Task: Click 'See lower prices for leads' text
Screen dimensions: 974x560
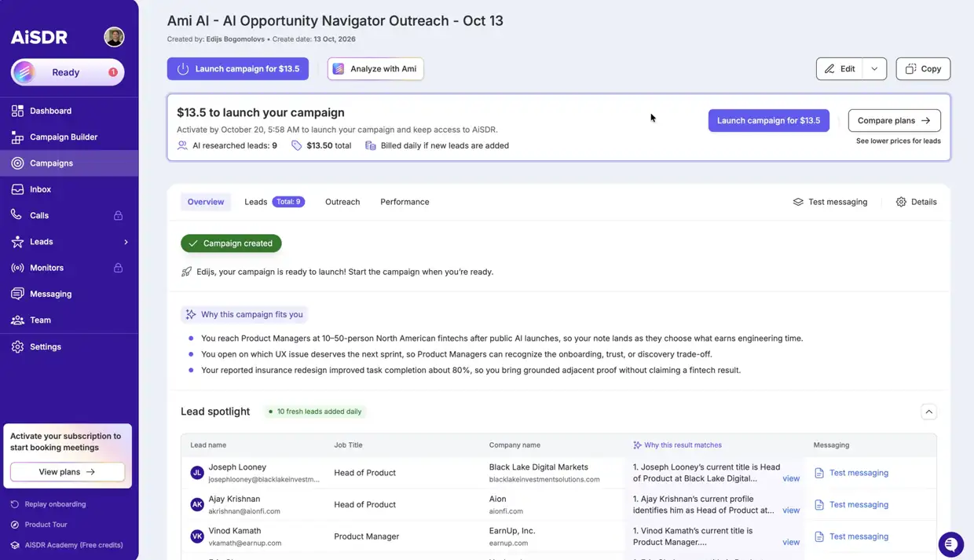Action: point(899,141)
